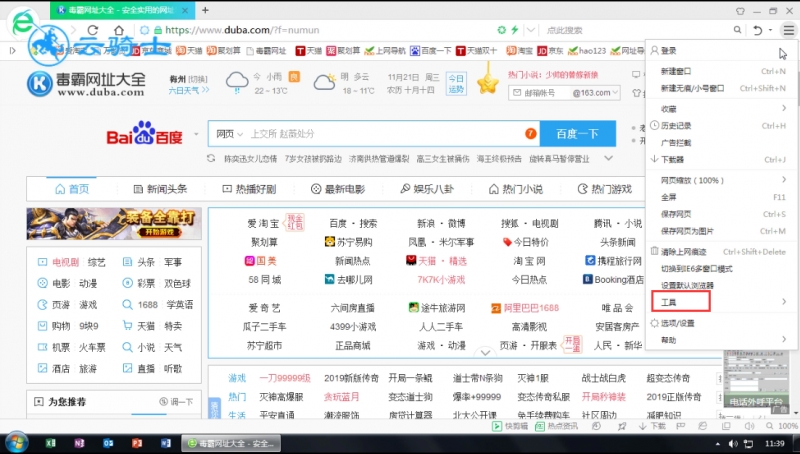Click the gold star fortune icon
This screenshot has height=454, width=800.
[488, 83]
